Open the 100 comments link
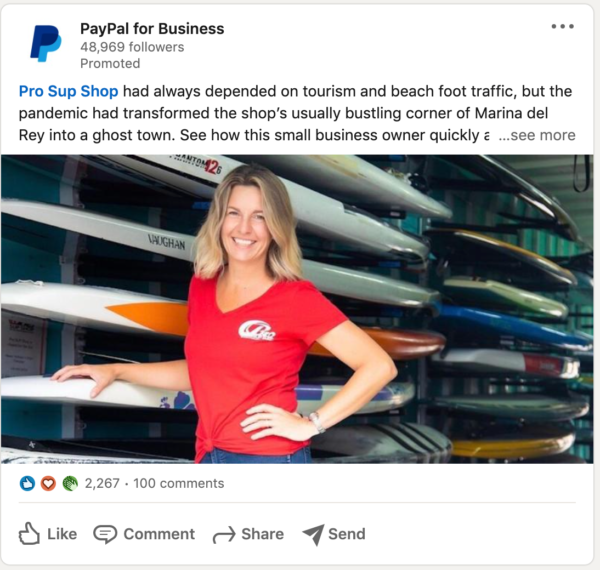This screenshot has width=600, height=570. click(179, 484)
